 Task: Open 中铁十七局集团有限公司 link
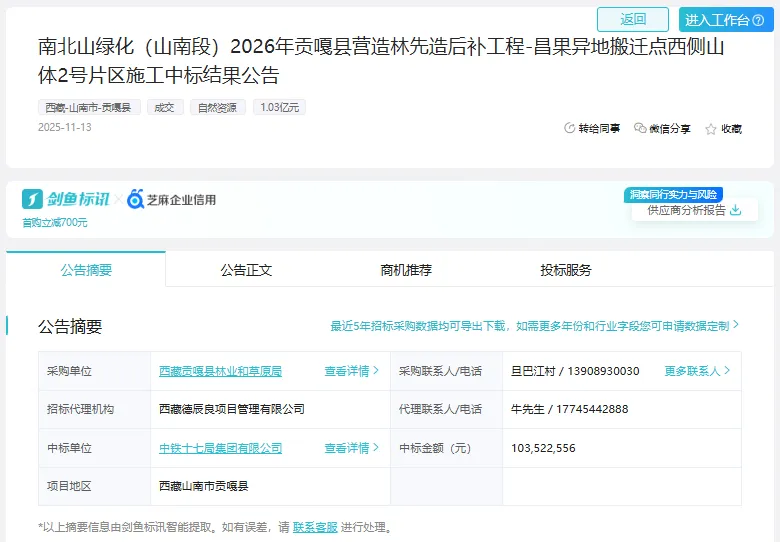click(x=220, y=448)
